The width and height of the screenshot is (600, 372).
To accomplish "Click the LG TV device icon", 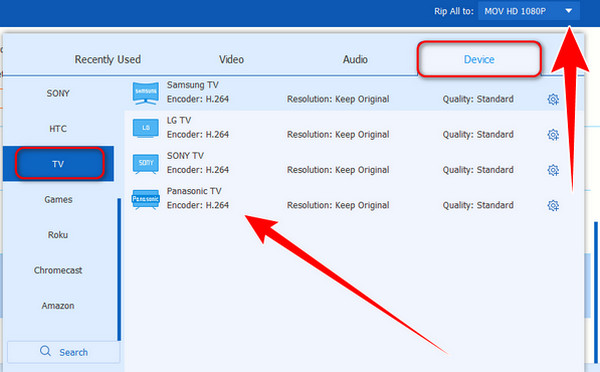I will coord(145,128).
